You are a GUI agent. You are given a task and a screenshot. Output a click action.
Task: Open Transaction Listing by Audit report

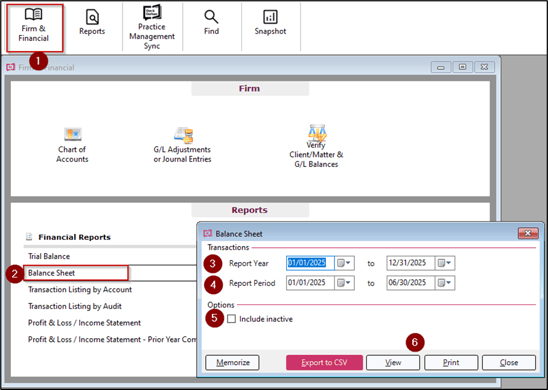click(75, 306)
